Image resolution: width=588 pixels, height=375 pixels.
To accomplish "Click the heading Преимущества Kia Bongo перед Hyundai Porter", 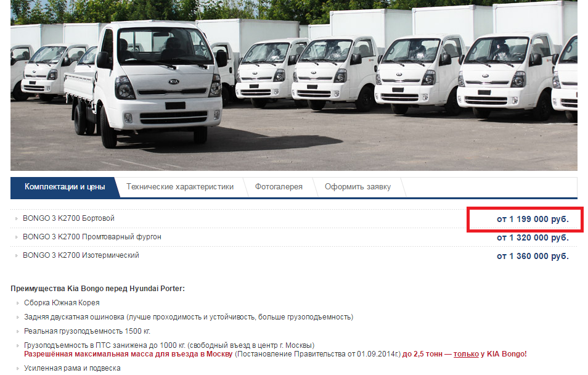I will pos(97,289).
